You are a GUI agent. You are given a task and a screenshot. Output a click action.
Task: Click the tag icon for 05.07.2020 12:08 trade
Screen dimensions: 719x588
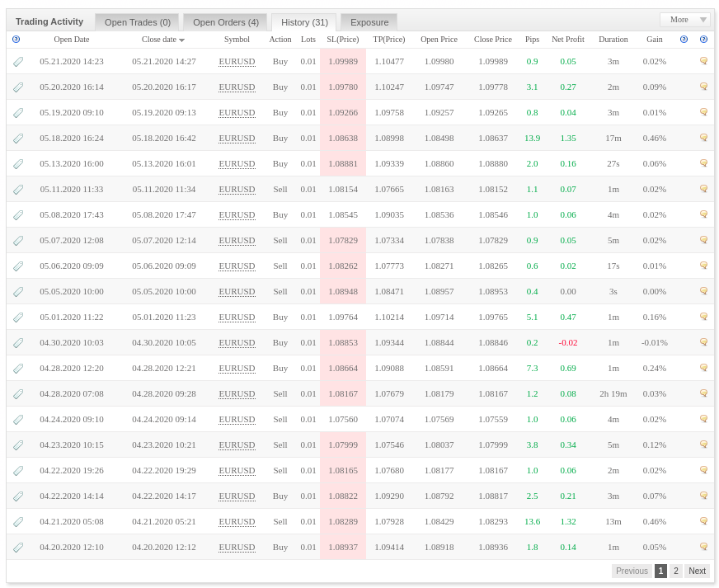coord(18,240)
